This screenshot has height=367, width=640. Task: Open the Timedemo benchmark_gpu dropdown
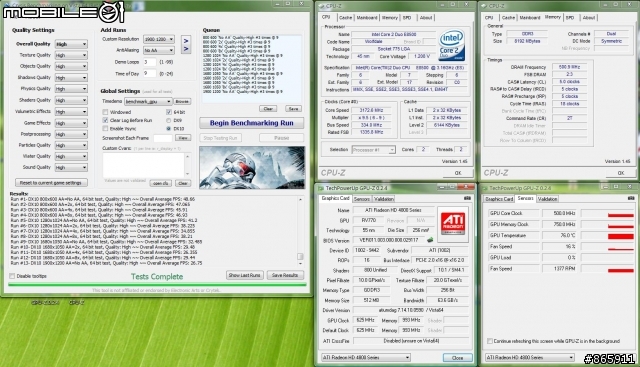(x=148, y=101)
